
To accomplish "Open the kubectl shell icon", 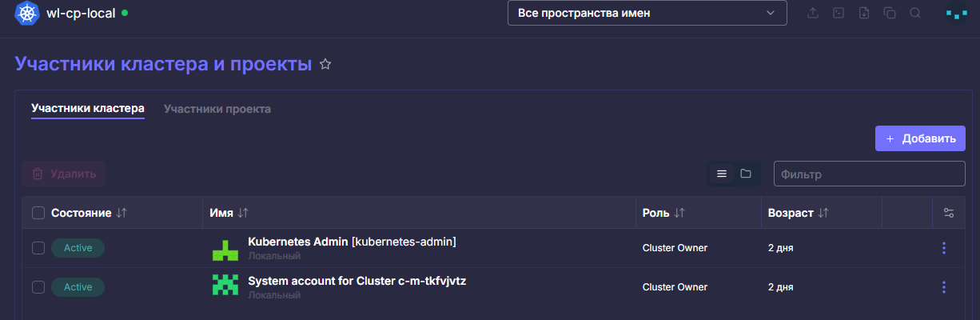I will [839, 13].
